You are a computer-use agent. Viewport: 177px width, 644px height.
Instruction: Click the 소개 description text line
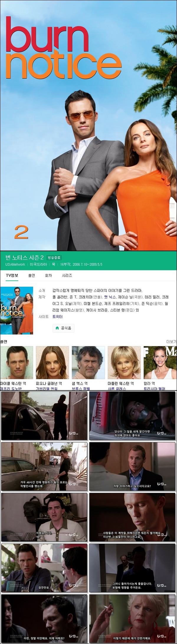[x=97, y=290]
